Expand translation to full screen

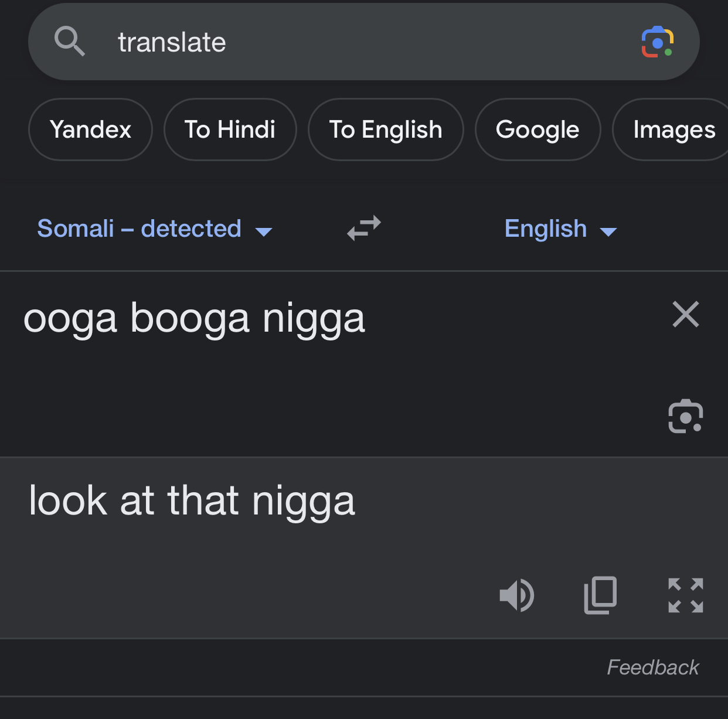pos(686,595)
